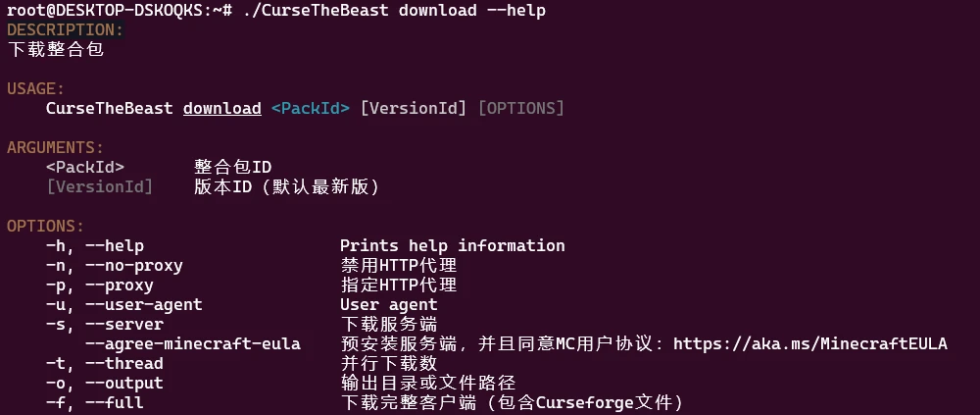Click the ARGUMENTS: heading
The image size is (980, 415).
pos(56,148)
